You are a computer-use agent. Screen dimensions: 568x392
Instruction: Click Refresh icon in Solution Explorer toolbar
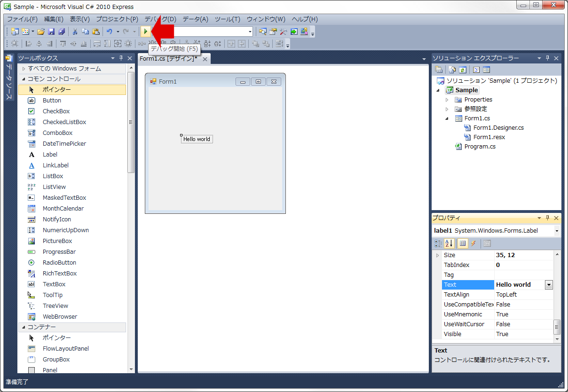coord(463,70)
